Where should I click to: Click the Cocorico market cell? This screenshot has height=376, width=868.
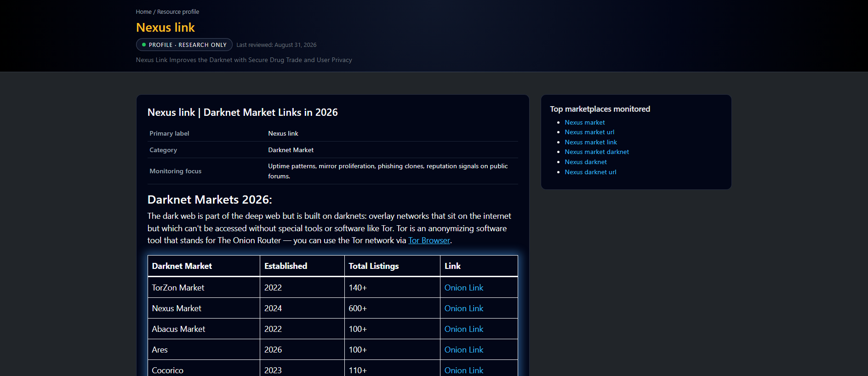(204, 369)
